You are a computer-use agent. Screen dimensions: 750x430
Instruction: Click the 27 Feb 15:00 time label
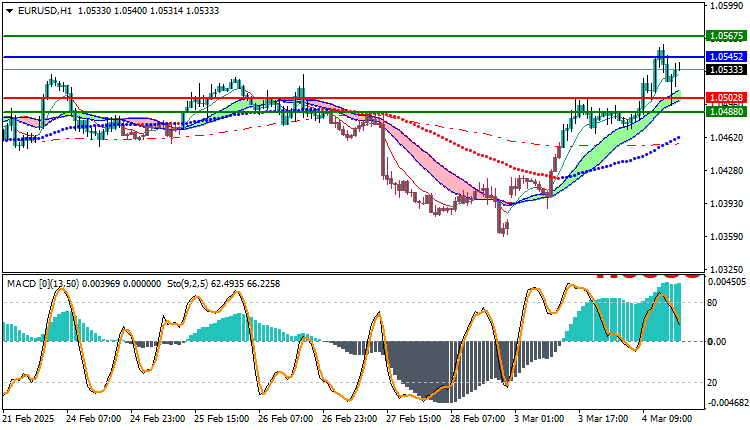coord(414,419)
